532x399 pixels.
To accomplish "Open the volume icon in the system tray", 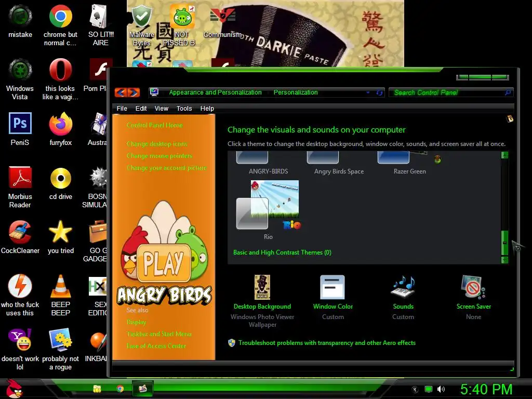I will [441, 389].
